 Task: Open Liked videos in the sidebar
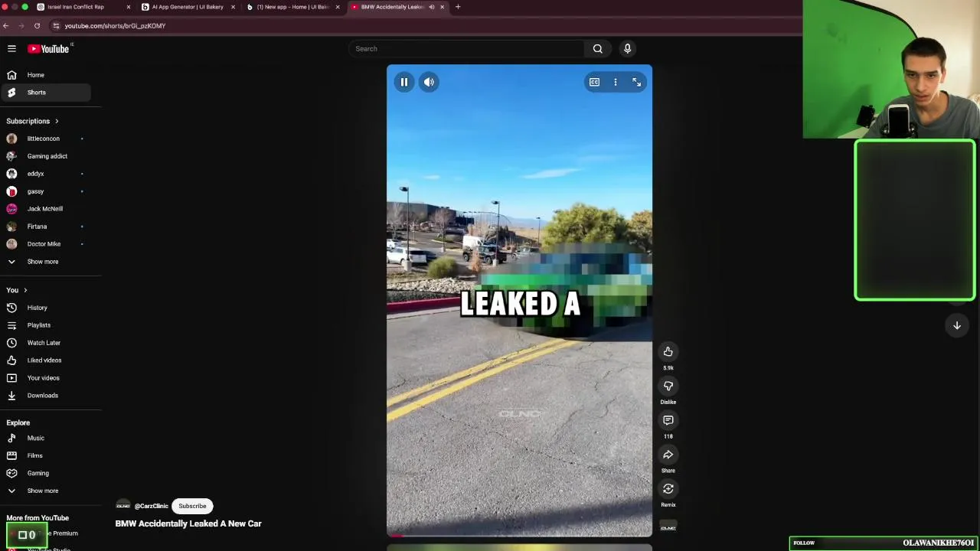tap(46, 360)
